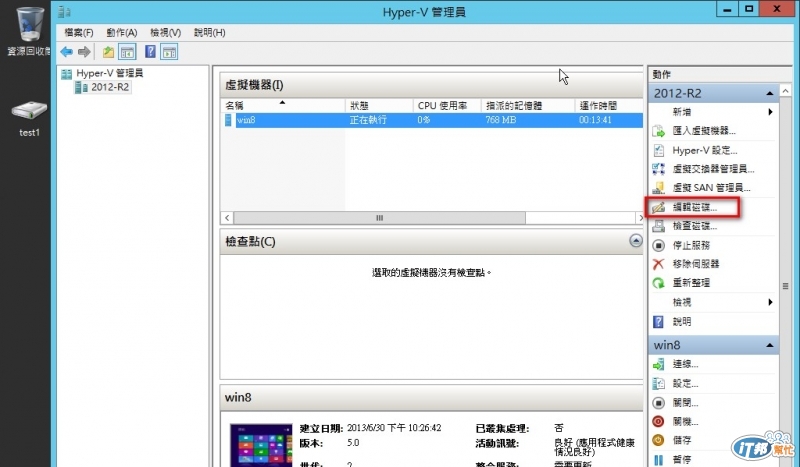Screen dimensions: 800x467
Task: Open the 檢視(V) menu
Action: click(x=166, y=33)
